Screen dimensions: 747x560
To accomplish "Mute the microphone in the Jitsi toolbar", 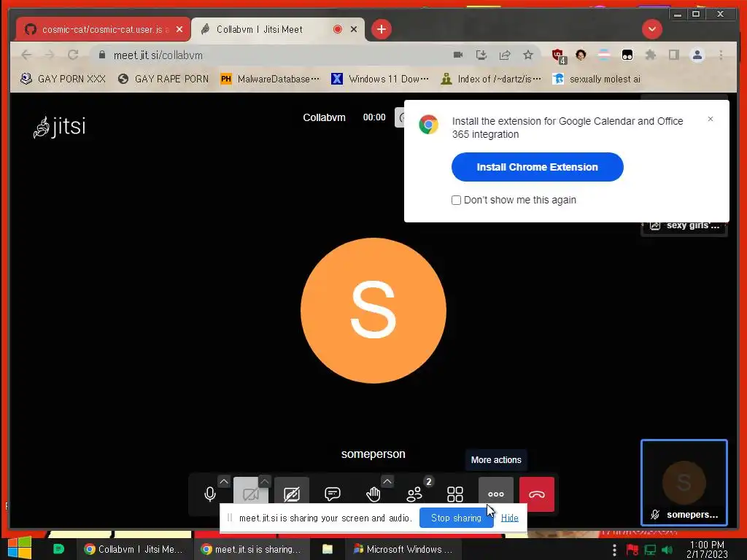I will point(209,494).
